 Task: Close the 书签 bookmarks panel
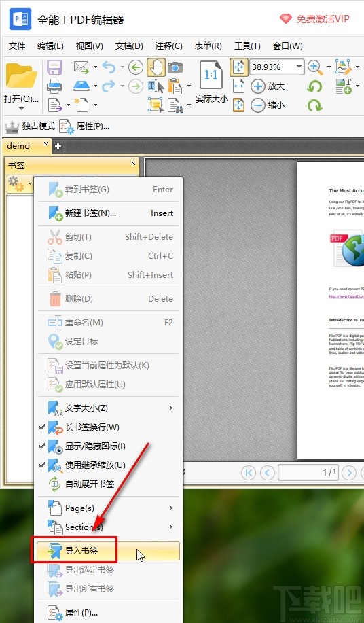tap(133, 163)
